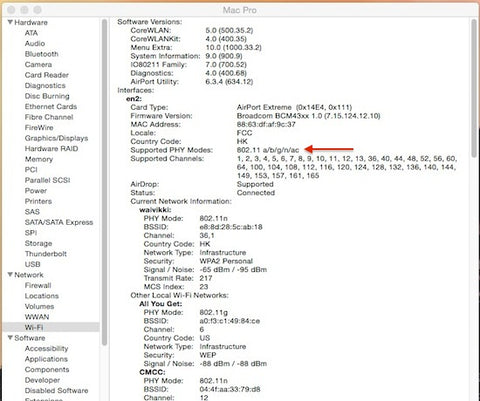Select PCI in the sidebar
The width and height of the screenshot is (480, 401).
coord(31,170)
